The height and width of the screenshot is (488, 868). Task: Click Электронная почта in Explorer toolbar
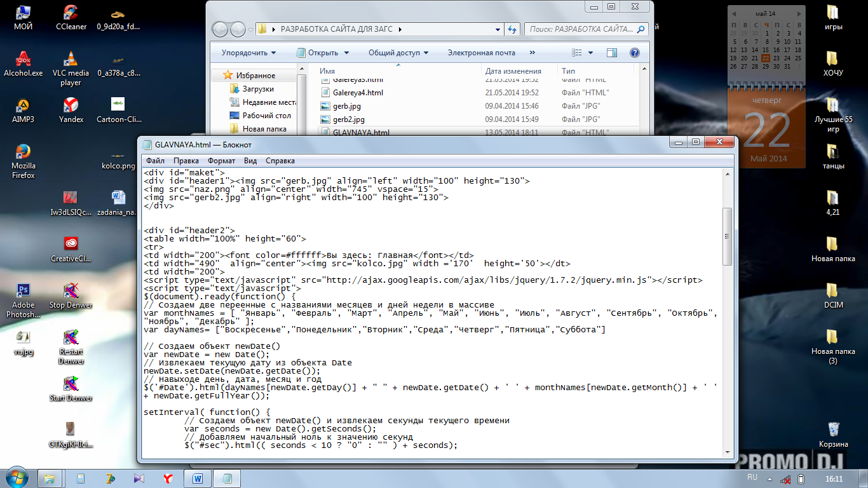pos(481,53)
